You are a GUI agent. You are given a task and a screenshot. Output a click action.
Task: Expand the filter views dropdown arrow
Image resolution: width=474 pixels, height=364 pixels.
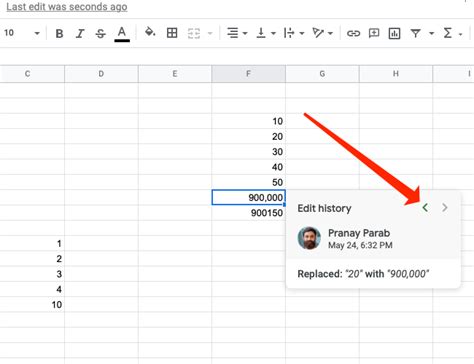[431, 33]
